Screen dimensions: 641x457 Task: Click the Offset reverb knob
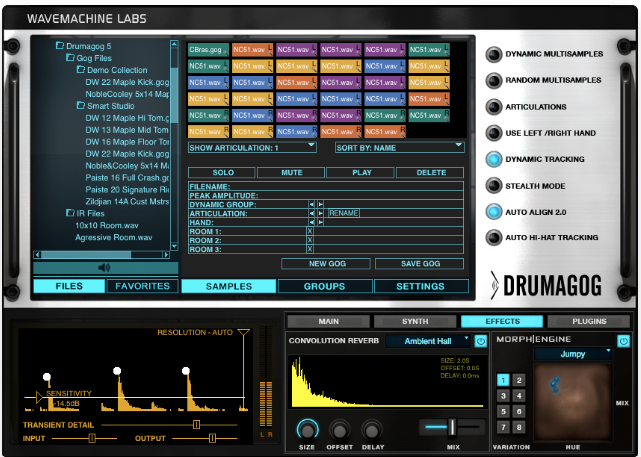339,430
